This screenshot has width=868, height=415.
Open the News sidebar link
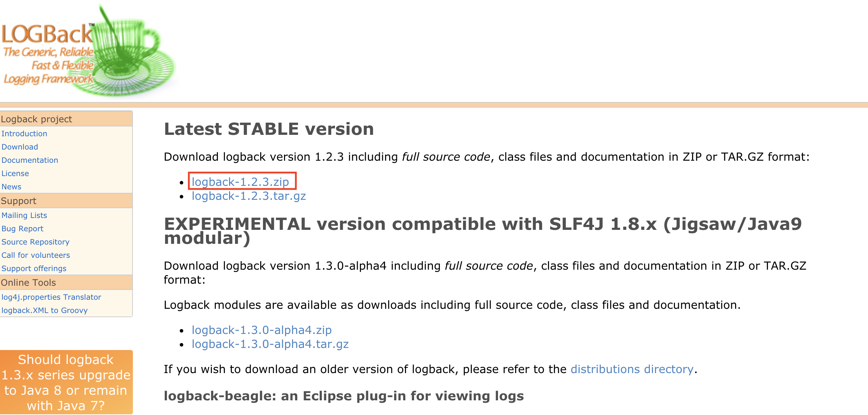point(11,187)
